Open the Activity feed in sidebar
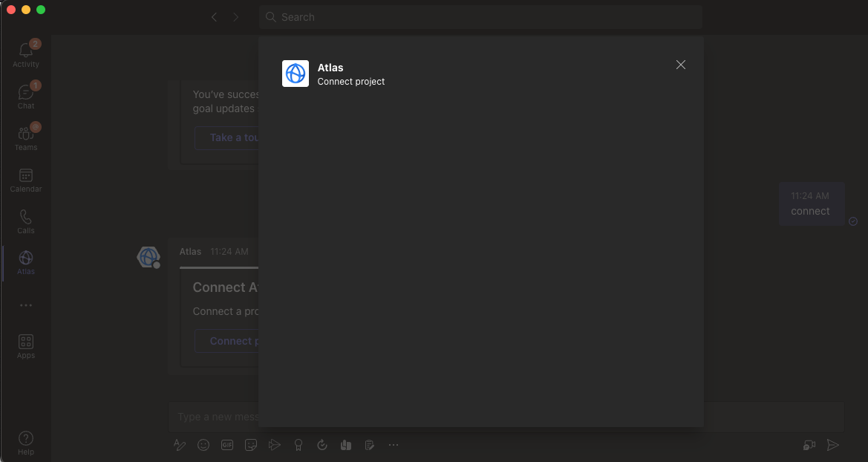Screen dimensions: 868x462 point(25,54)
